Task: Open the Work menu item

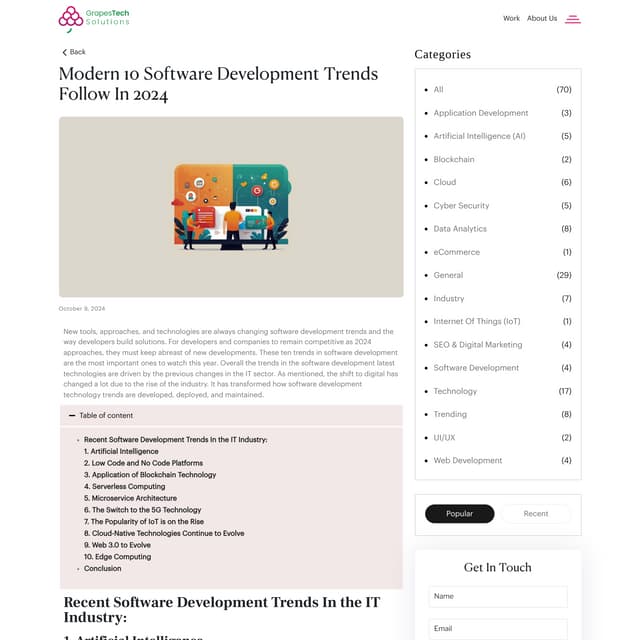Action: (511, 18)
